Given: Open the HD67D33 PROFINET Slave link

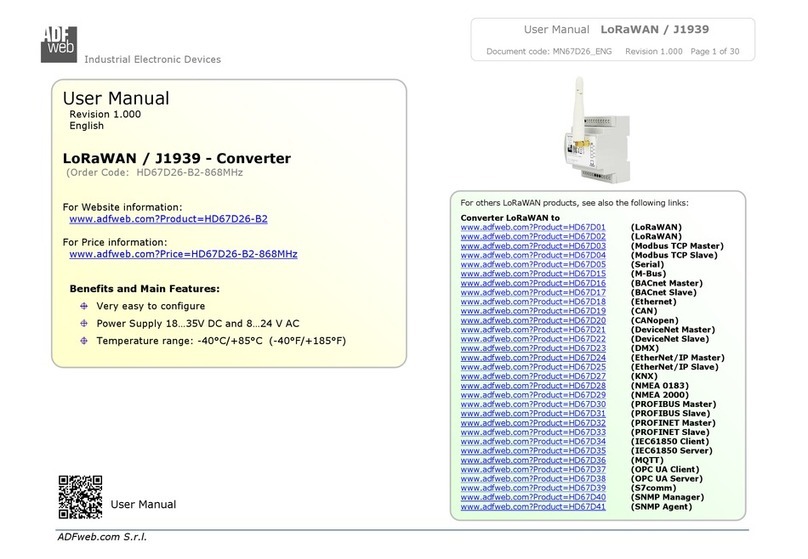Looking at the screenshot, I should pyautogui.click(x=533, y=432).
